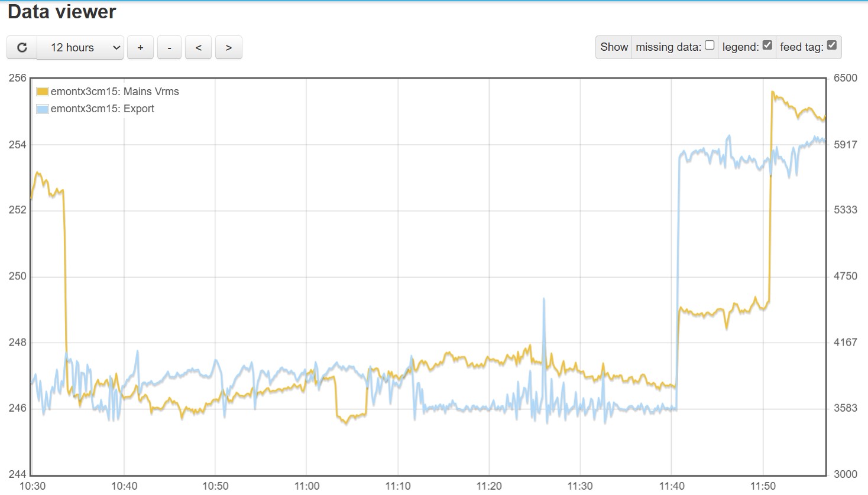Click the 11:40 x-axis time label

pyautogui.click(x=672, y=486)
